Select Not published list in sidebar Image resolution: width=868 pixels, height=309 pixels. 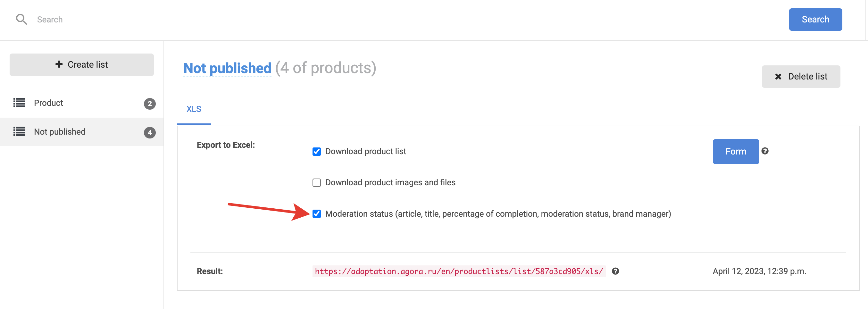(60, 132)
